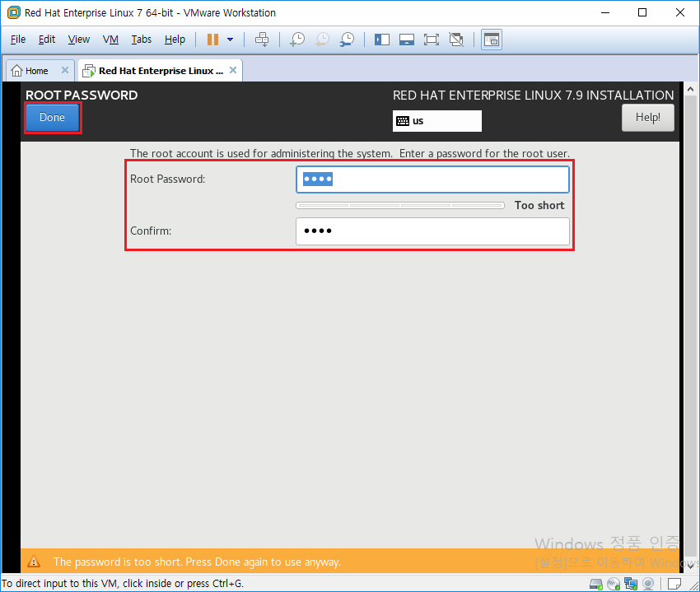The width and height of the screenshot is (700, 592).
Task: Revert the virtual machine to its snapshot
Action: pos(322,40)
